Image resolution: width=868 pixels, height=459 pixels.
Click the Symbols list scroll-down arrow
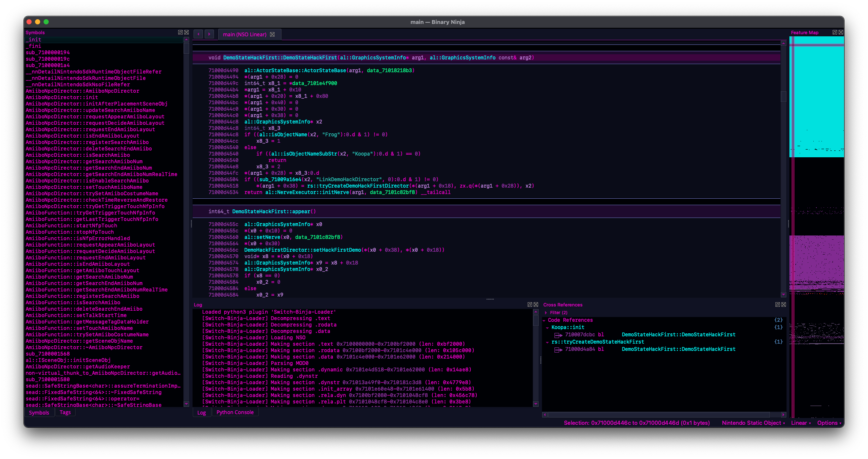tap(186, 404)
